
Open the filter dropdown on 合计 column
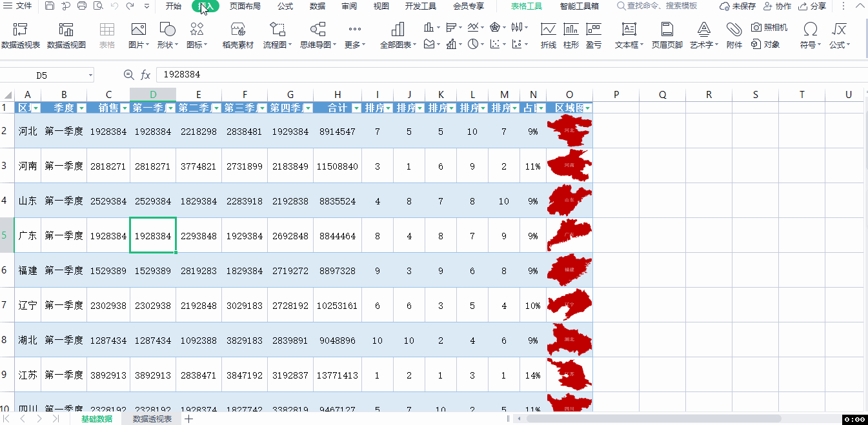(356, 108)
